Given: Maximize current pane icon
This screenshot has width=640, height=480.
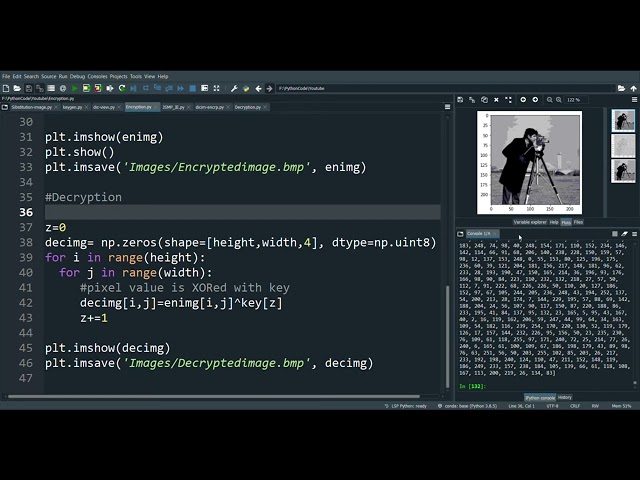Looking at the screenshot, I should tap(204, 88).
